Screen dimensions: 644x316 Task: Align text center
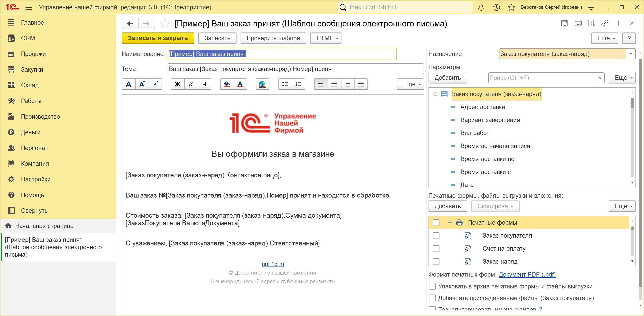334,84
